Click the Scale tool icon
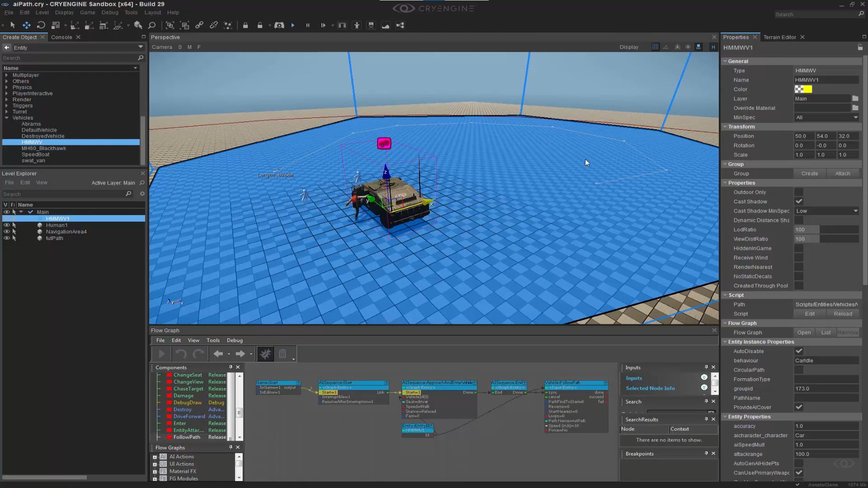The height and width of the screenshot is (488, 868). (x=56, y=25)
